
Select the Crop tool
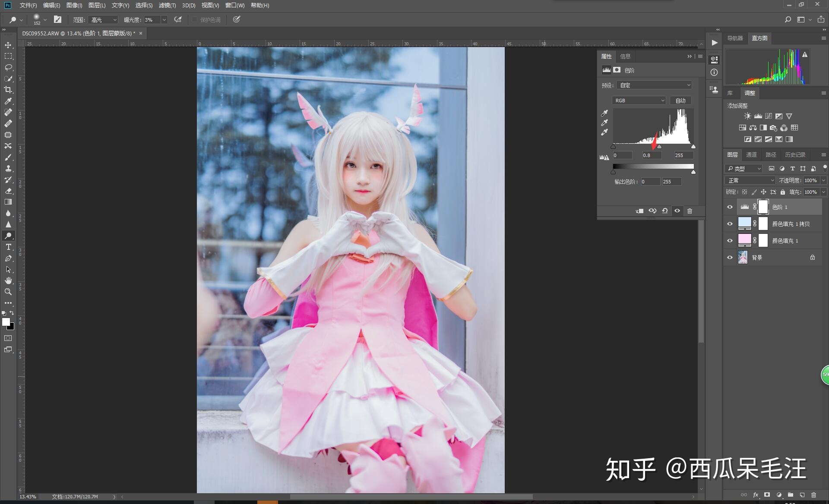pyautogui.click(x=8, y=90)
